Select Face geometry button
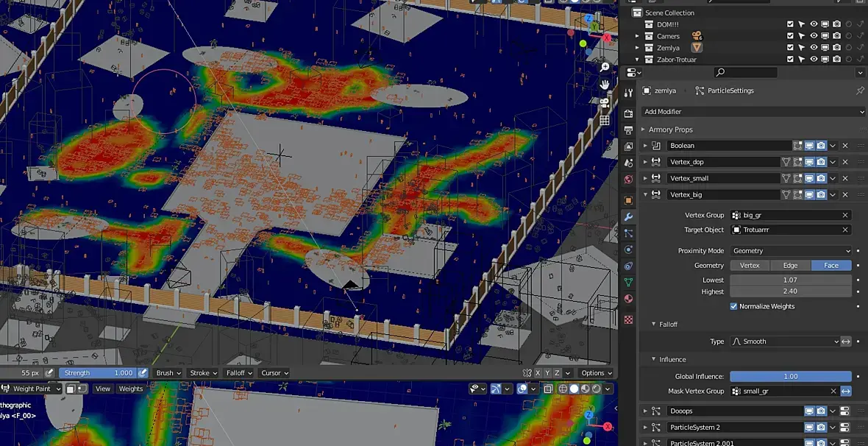 831,266
